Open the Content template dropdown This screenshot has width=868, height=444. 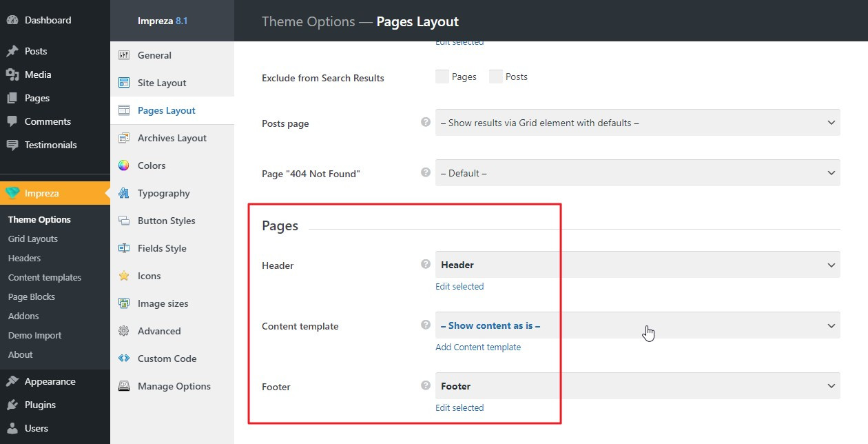coord(638,325)
